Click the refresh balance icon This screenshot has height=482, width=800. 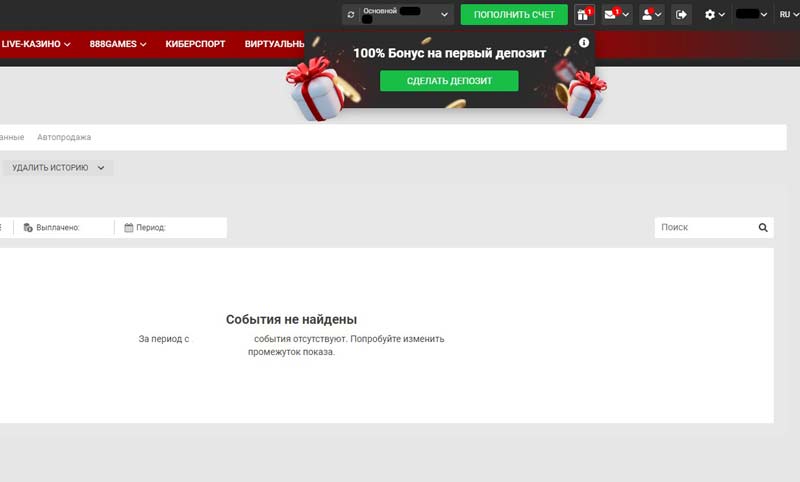350,15
